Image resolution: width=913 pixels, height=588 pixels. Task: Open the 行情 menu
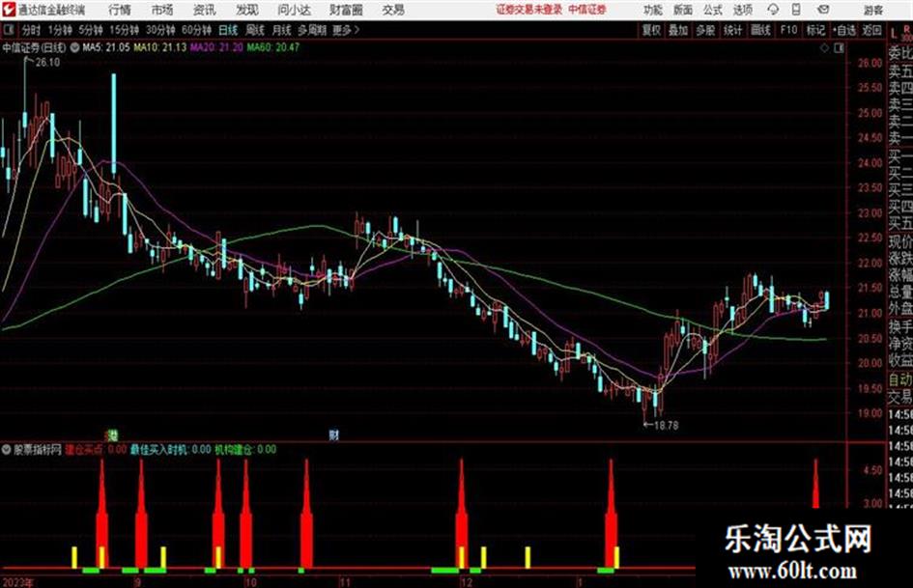pyautogui.click(x=120, y=10)
